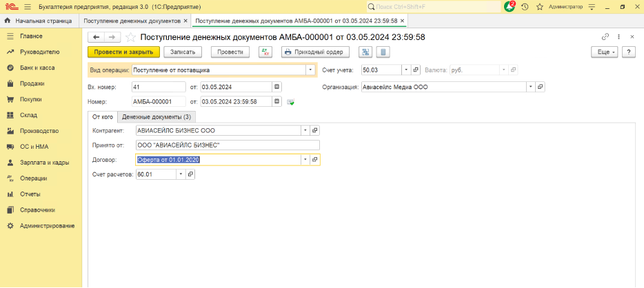The width and height of the screenshot is (644, 288).
Task: Click the Администратор user name
Action: [x=565, y=7]
